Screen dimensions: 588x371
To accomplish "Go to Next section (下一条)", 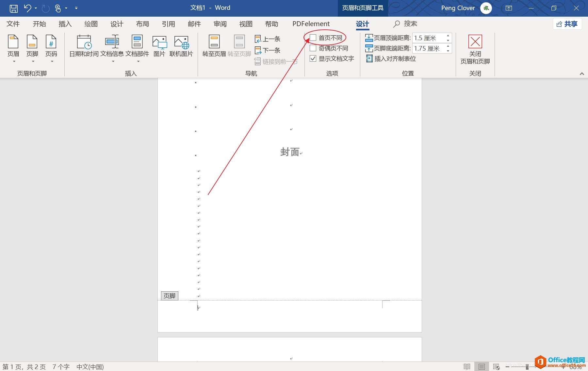I will (268, 50).
